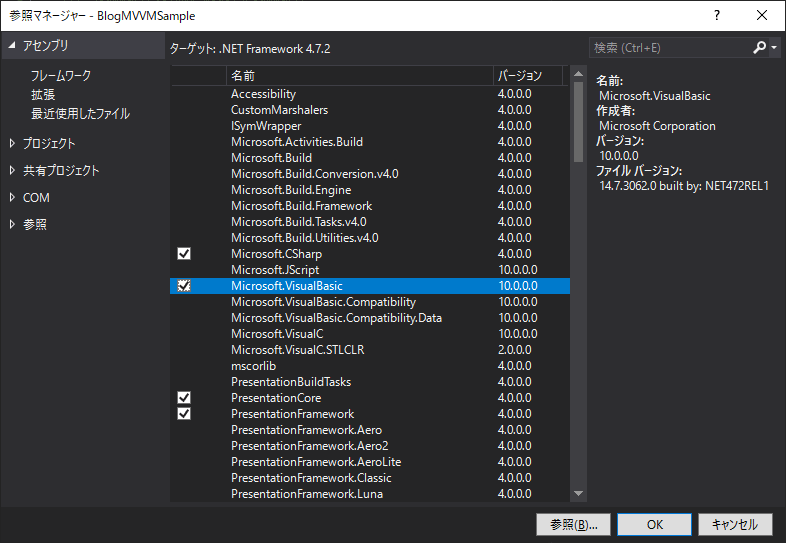Image resolution: width=786 pixels, height=543 pixels.
Task: Select PresentationFramework.AeroLite row
Action: [x=370, y=462]
